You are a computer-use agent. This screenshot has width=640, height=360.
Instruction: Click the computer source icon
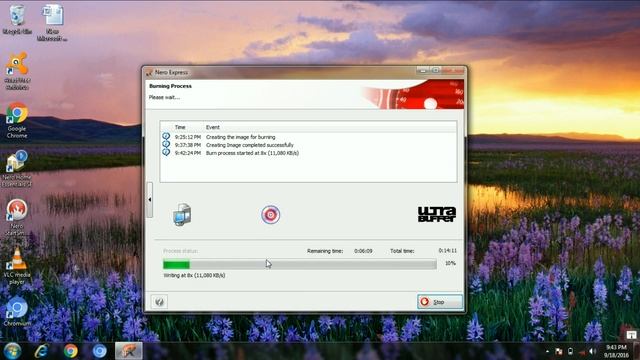pyautogui.click(x=182, y=214)
